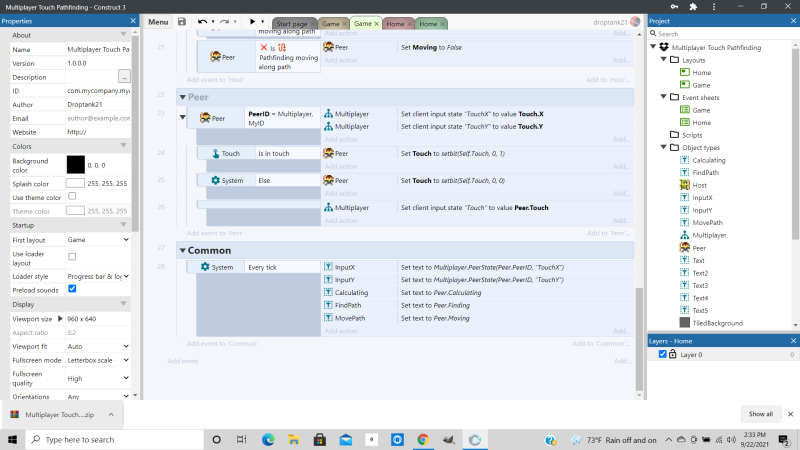The image size is (800, 450).
Task: Open the droptank21 account avatar
Action: pyautogui.click(x=635, y=21)
